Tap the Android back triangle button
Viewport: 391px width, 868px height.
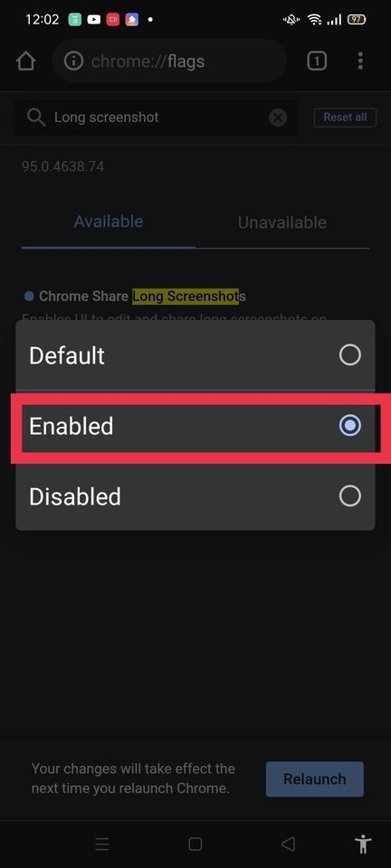pos(288,844)
